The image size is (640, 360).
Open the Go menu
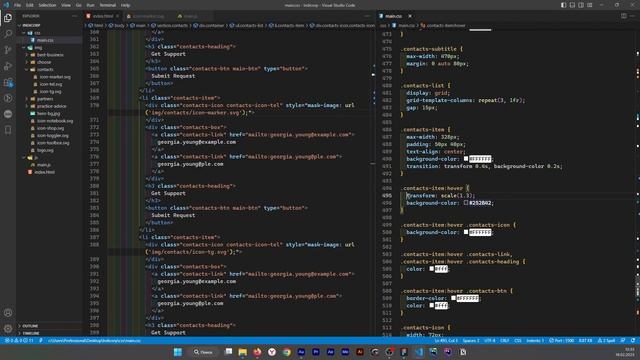pos(79,5)
